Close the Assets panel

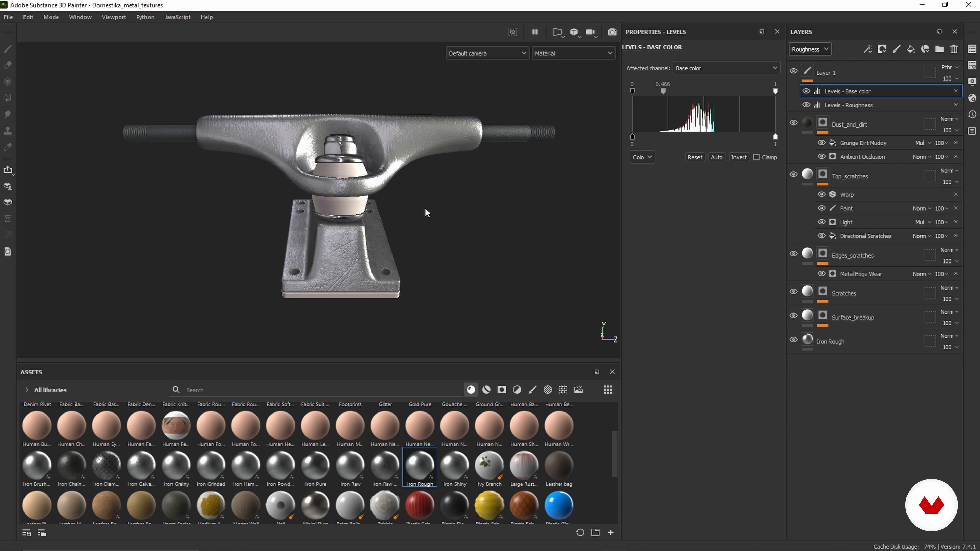pos(612,372)
